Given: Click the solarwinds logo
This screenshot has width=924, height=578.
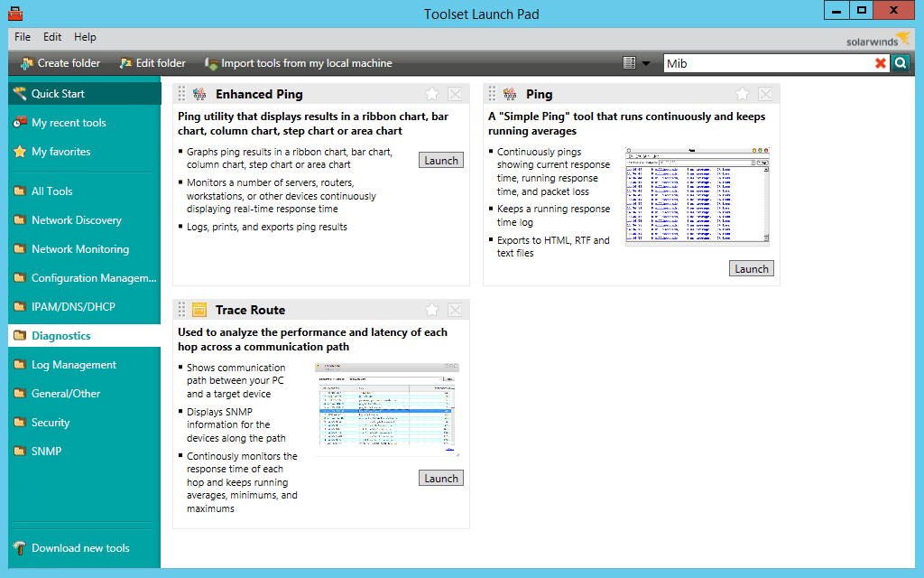Looking at the screenshot, I should pos(873,40).
